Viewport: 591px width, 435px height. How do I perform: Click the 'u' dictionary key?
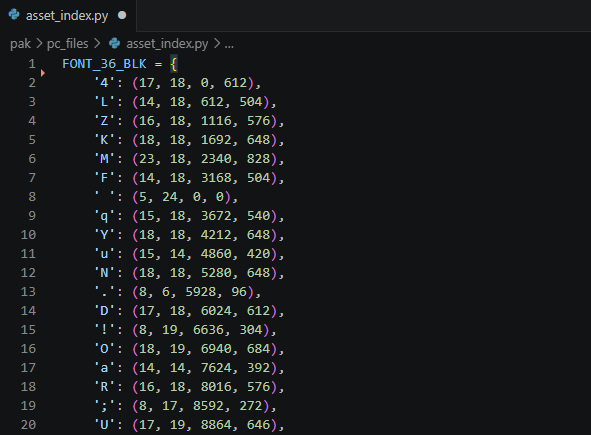pyautogui.click(x=104, y=254)
